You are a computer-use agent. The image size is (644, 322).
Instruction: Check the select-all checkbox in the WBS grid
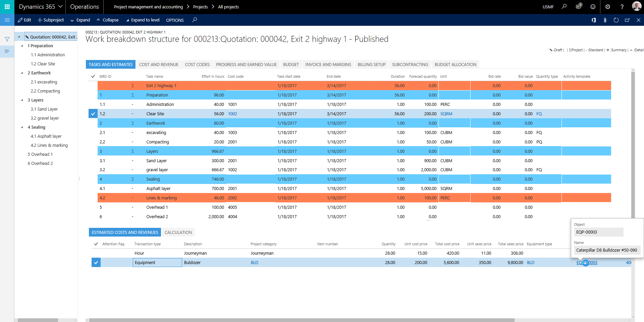click(x=93, y=76)
